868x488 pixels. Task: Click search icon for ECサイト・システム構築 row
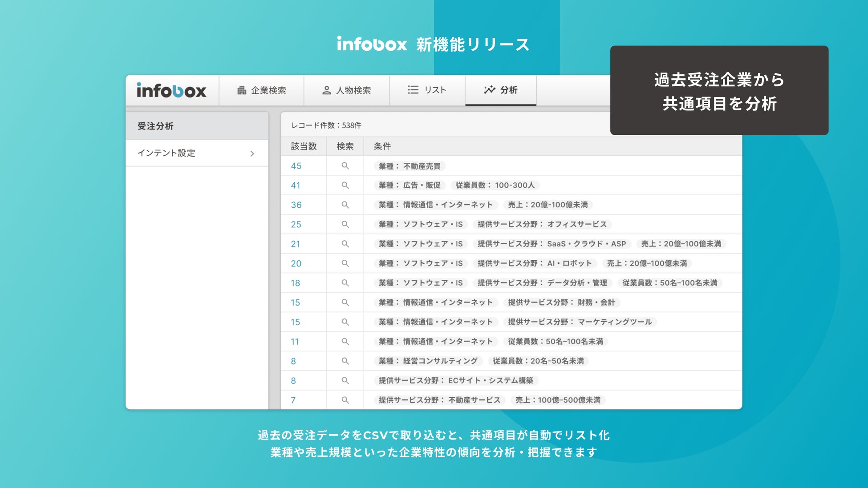[x=345, y=381]
